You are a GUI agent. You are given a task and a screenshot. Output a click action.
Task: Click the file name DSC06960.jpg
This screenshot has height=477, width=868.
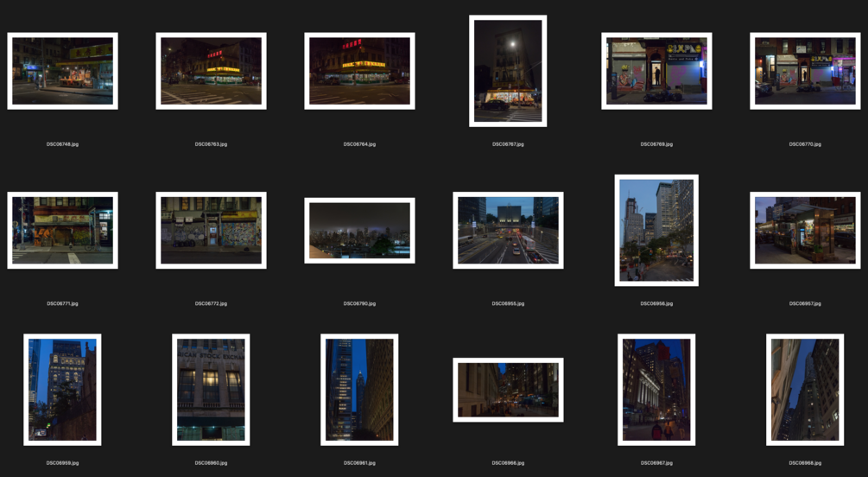(211, 462)
